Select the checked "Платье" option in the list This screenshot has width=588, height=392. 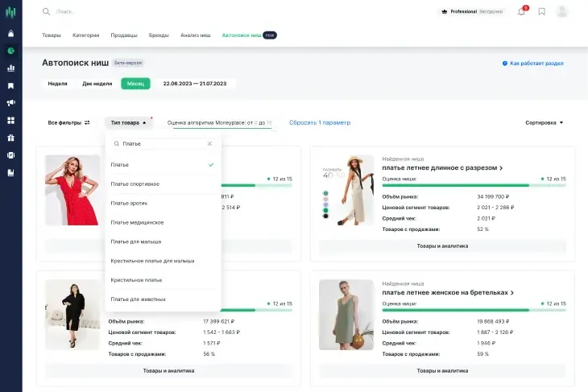(x=162, y=164)
